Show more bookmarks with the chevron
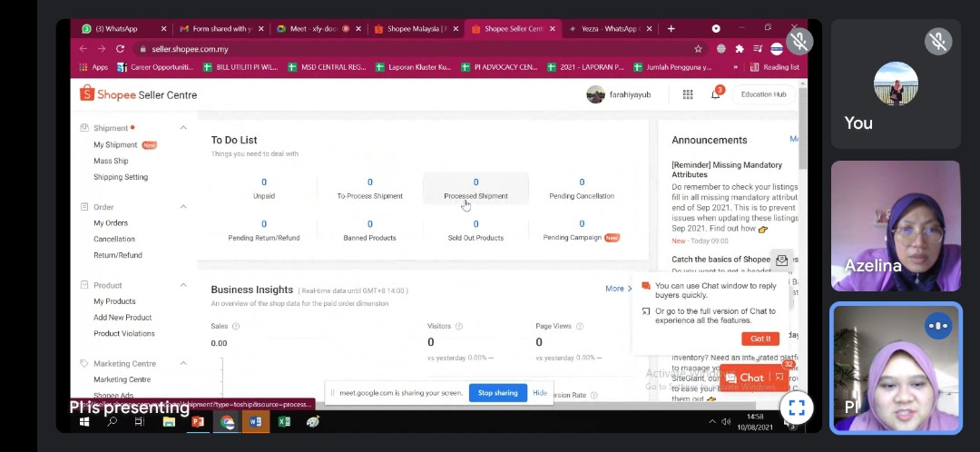 pos(736,67)
